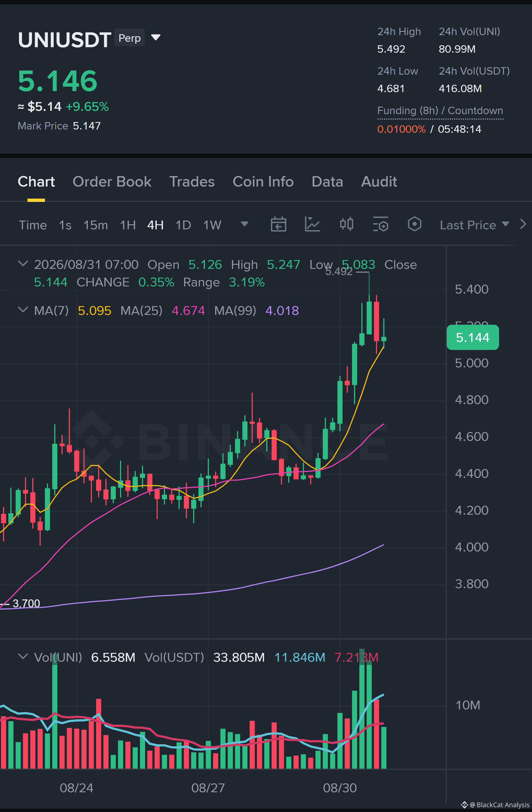Select the 4H interval
This screenshot has width=532, height=812.
coord(155,225)
